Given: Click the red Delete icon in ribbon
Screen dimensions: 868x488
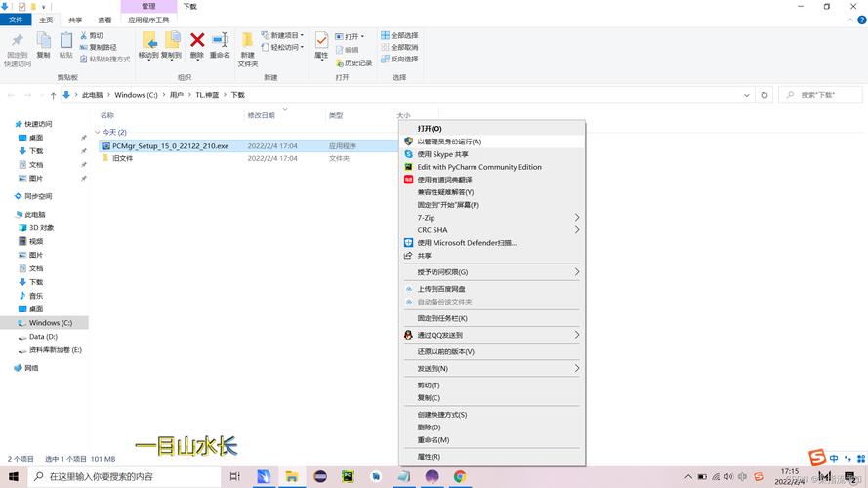Looking at the screenshot, I should tap(197, 43).
